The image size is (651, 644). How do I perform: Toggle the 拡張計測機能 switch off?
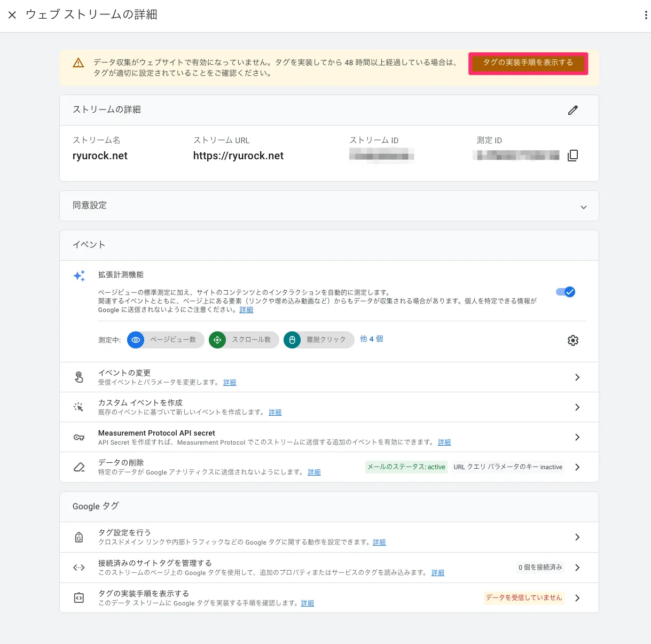565,292
